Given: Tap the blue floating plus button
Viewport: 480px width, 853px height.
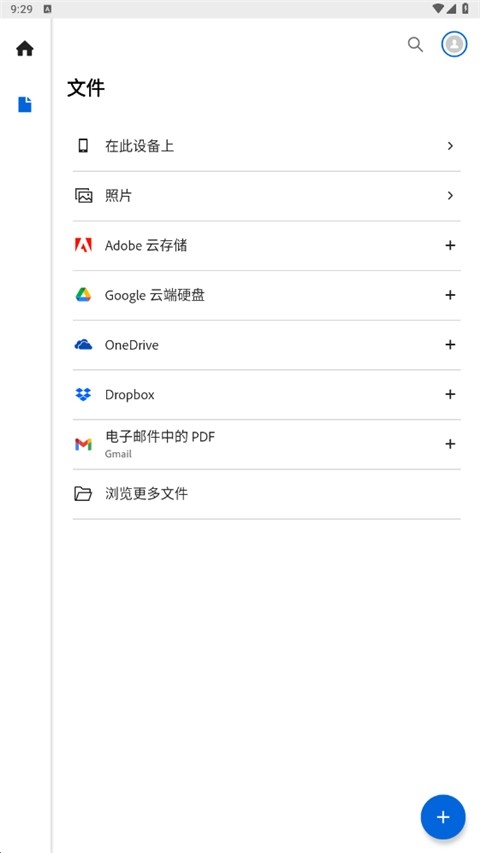Looking at the screenshot, I should 443,817.
